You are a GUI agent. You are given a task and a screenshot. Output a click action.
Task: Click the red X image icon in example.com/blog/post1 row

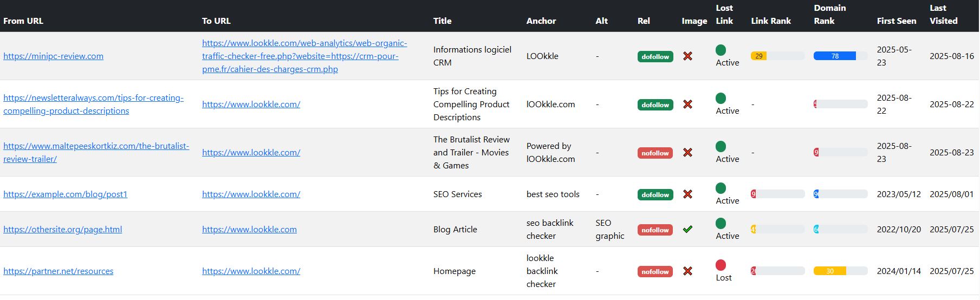[x=687, y=194]
